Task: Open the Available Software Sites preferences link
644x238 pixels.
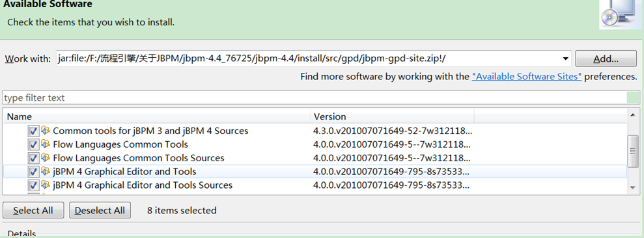Action: (x=527, y=77)
